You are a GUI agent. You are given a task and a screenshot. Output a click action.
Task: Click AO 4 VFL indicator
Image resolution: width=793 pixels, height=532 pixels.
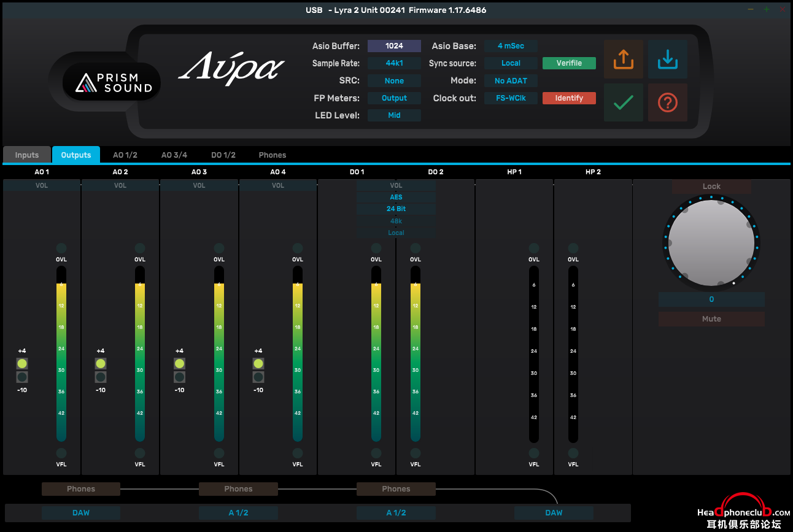coord(298,453)
